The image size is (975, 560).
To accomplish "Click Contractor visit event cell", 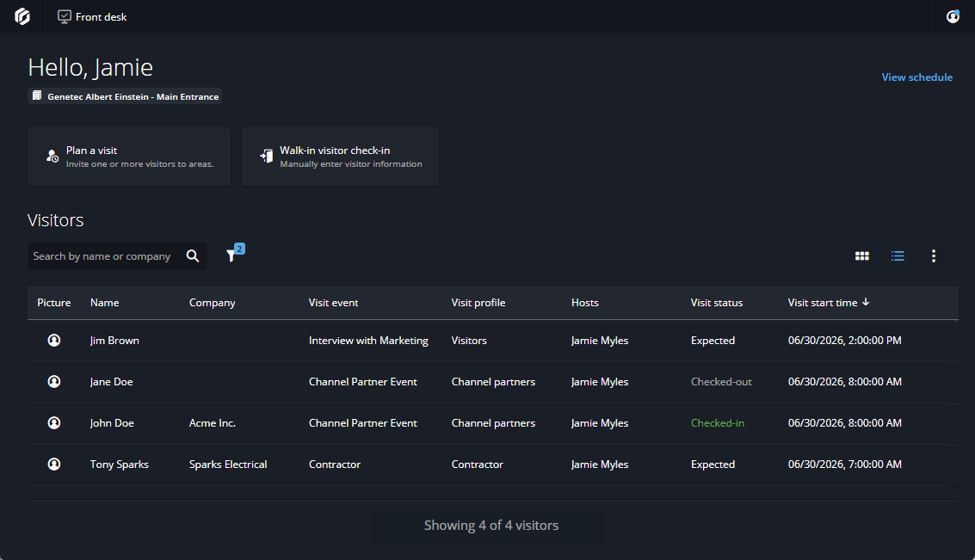I will 335,465.
